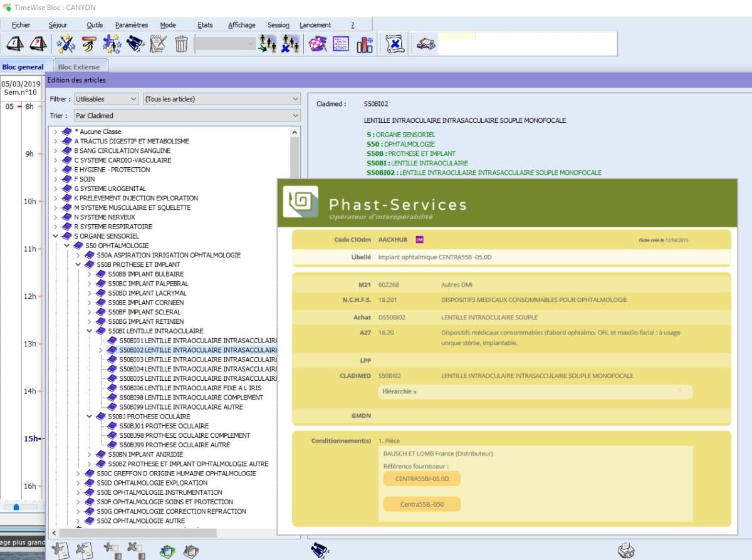Viewport: 752px width, 560px height.
Task: Collapse the S50BI LENTILLE INTRAOCULAIRE node
Action: pos(89,331)
